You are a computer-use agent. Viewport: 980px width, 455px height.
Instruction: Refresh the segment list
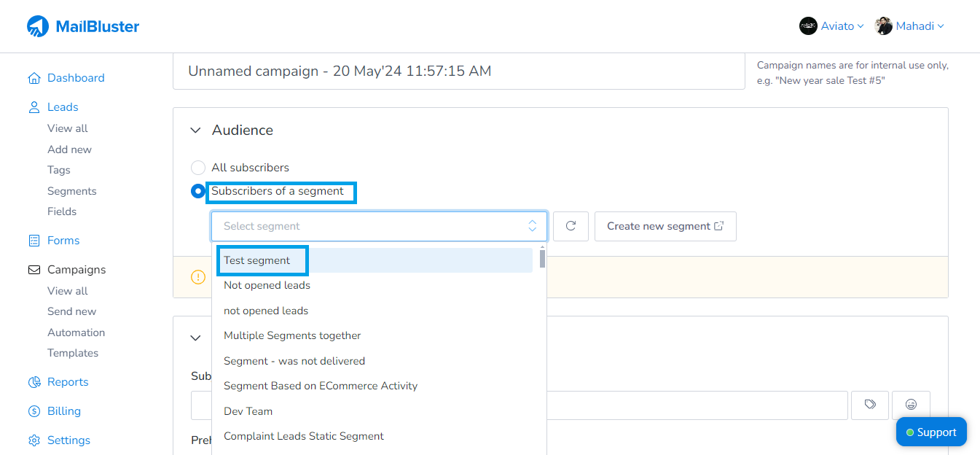coord(571,226)
